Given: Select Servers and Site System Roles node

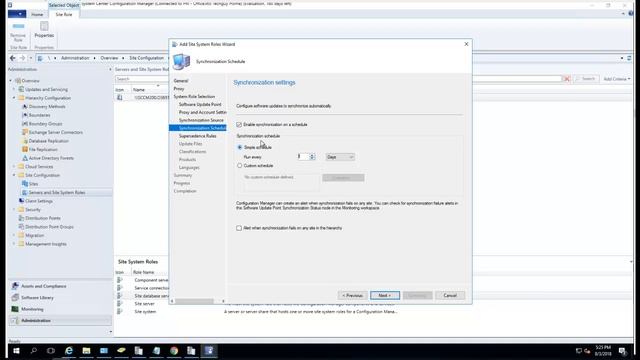Looking at the screenshot, I should pos(57,192).
